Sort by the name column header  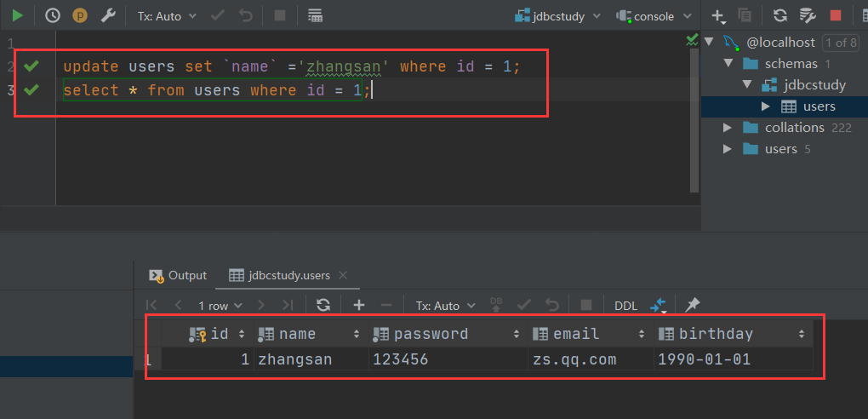(311, 334)
